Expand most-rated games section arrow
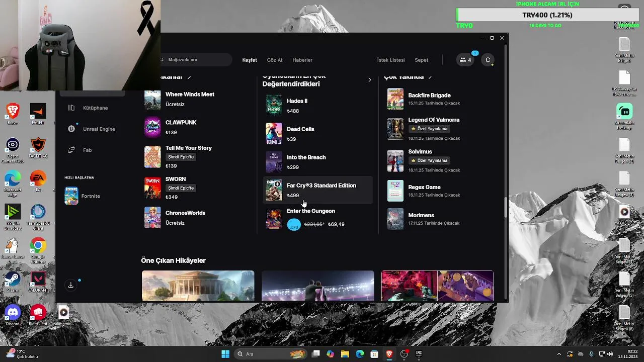644x362 pixels. (x=370, y=80)
